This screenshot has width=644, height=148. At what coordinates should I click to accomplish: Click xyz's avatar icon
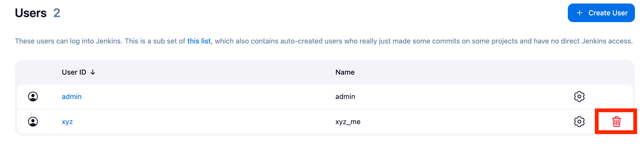33,122
